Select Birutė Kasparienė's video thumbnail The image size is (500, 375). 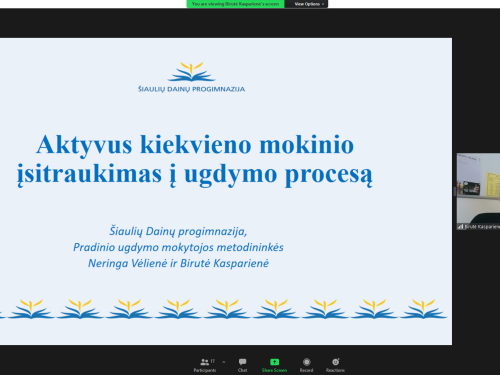coord(478,191)
